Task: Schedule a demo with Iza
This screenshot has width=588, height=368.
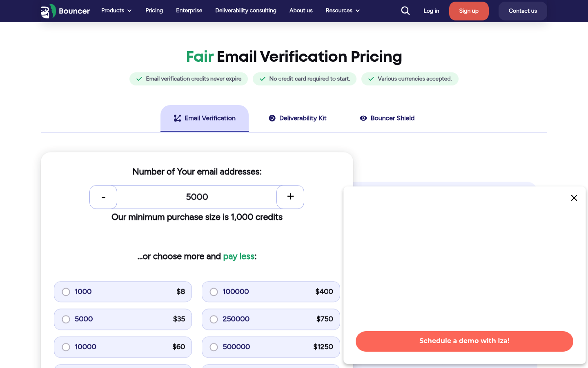Action: tap(464, 341)
